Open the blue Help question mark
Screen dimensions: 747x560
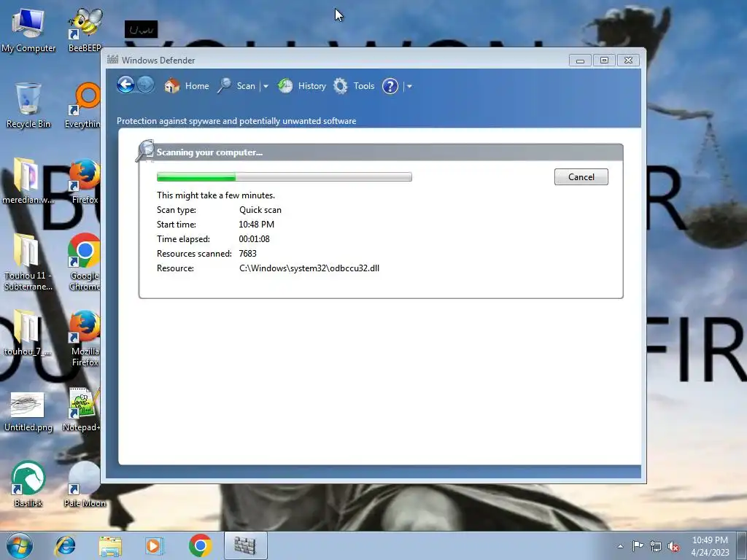[x=390, y=86]
